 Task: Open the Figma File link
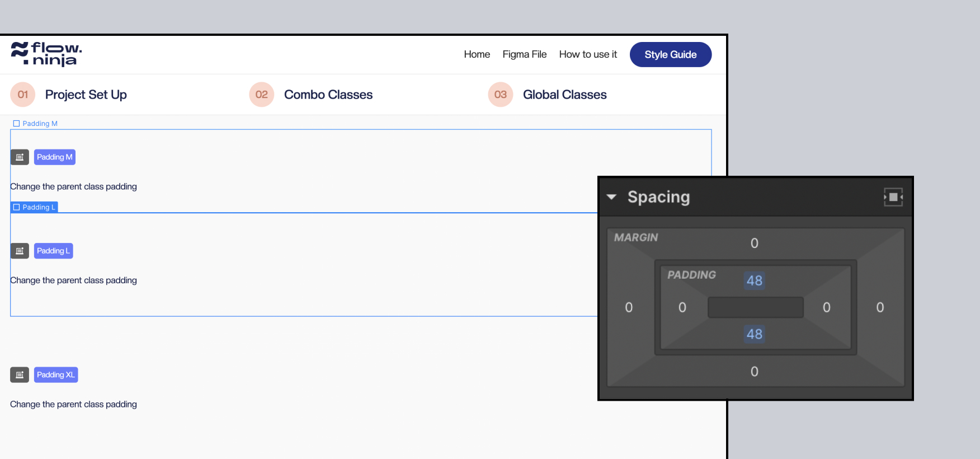click(524, 54)
